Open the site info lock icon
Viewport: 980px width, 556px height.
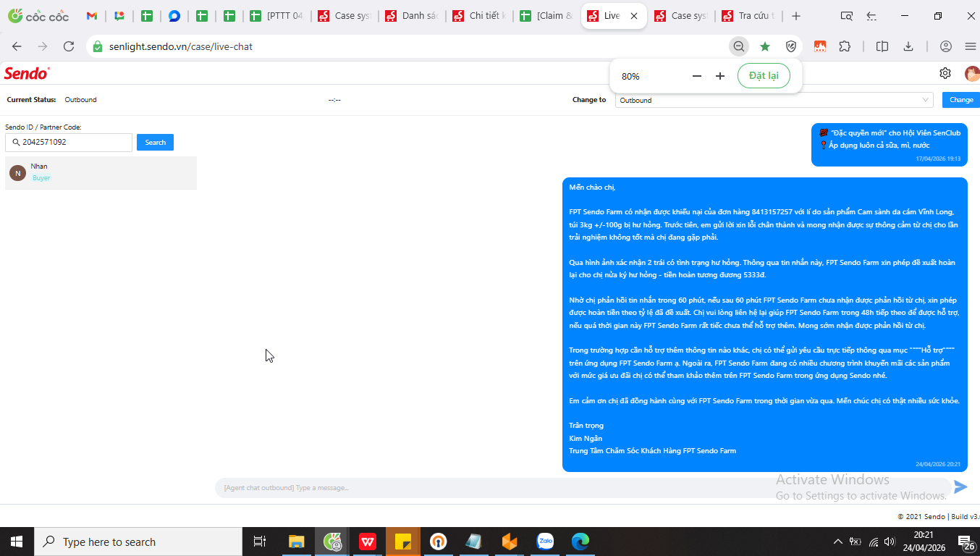pyautogui.click(x=98, y=46)
